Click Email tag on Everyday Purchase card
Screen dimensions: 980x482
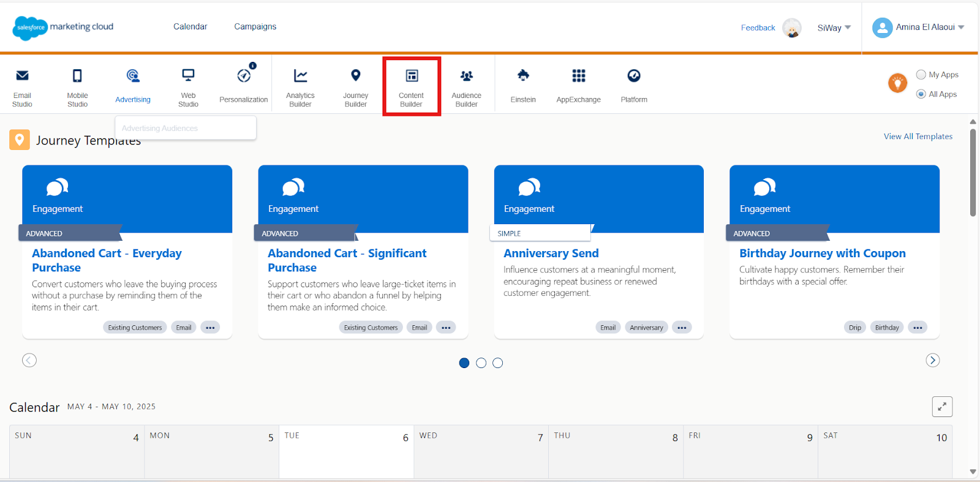(184, 328)
